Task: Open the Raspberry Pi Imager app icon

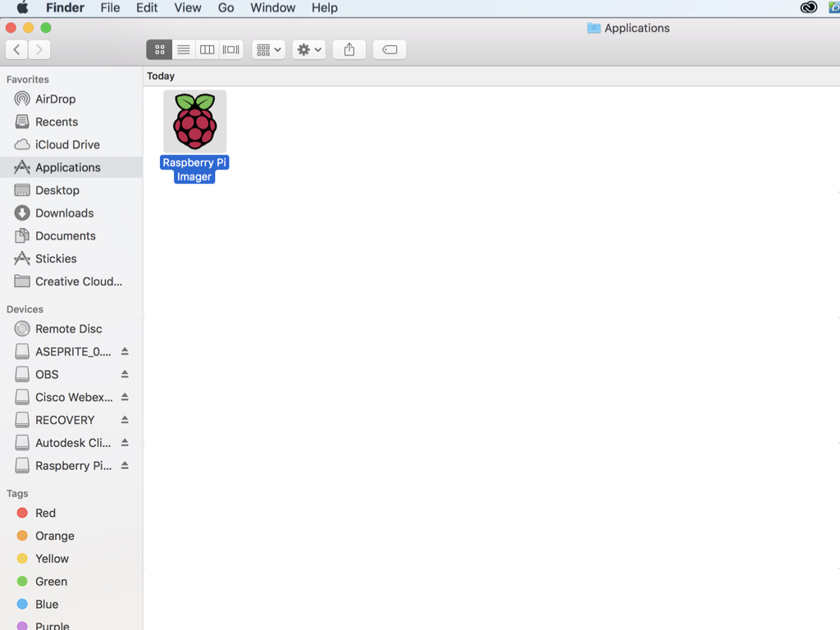Action: coord(194,121)
